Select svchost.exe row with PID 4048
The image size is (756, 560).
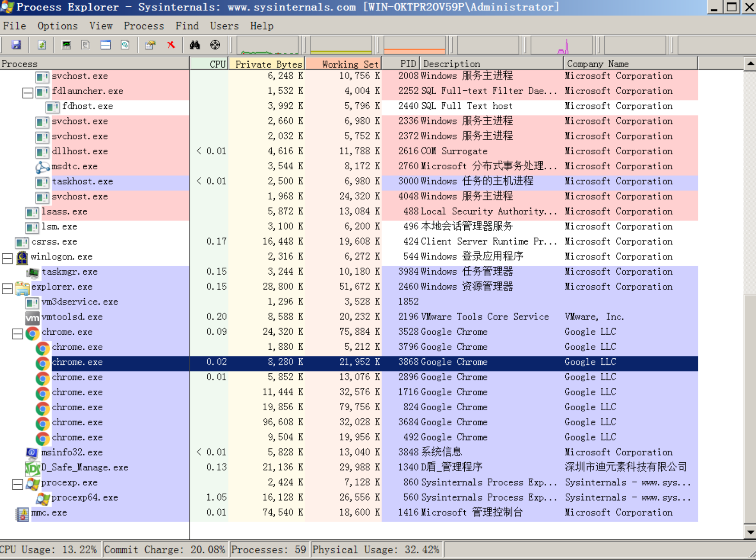pyautogui.click(x=349, y=197)
